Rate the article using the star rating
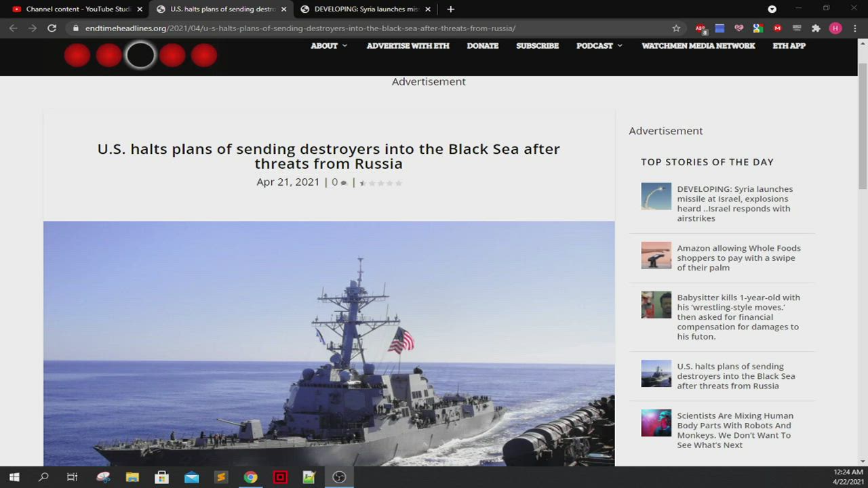Image resolution: width=868 pixels, height=488 pixels. 381,183
